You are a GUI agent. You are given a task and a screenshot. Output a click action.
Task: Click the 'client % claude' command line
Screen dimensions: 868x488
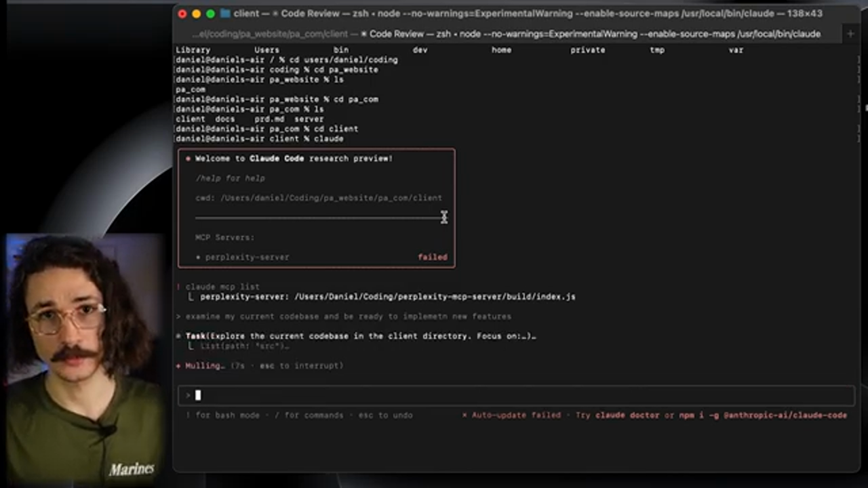259,139
